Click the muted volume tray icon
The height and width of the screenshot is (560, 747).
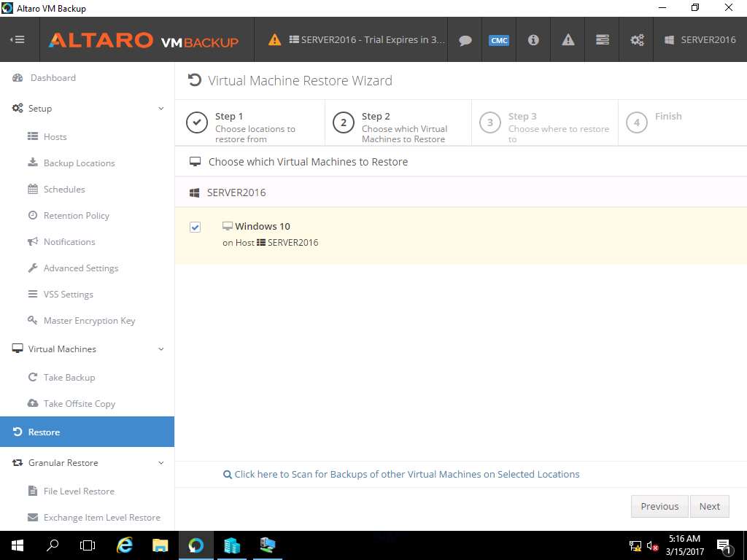click(652, 545)
